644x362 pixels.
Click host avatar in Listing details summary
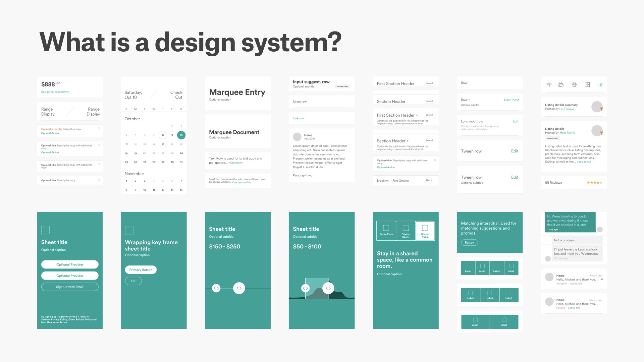597,107
